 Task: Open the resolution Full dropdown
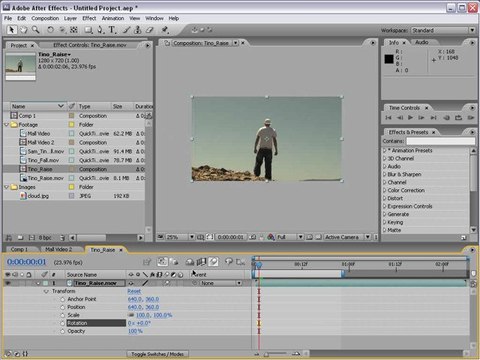(x=290, y=237)
